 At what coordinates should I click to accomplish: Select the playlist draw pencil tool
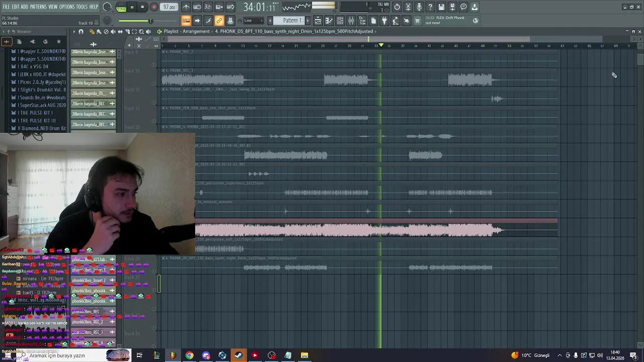pos(92,32)
